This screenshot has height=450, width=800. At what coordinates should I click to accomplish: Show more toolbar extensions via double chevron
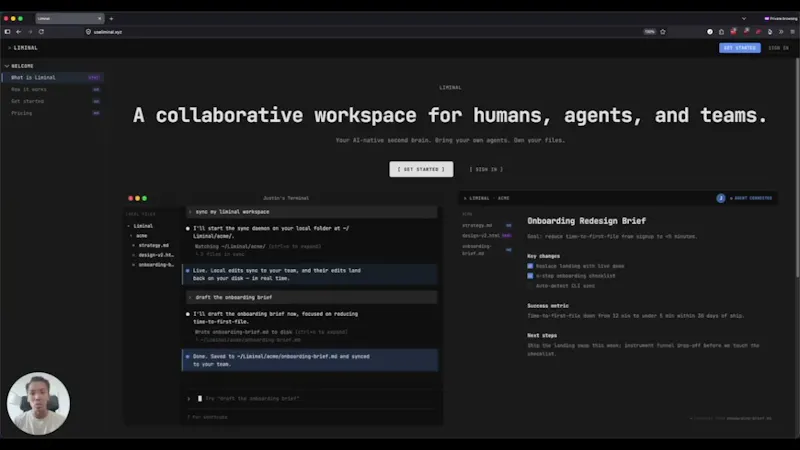coord(781,32)
